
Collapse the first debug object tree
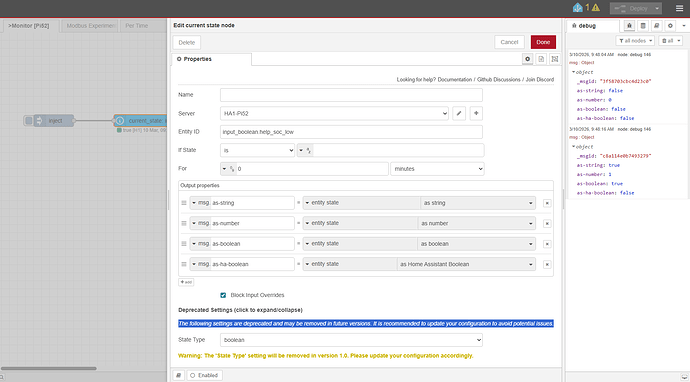point(573,72)
